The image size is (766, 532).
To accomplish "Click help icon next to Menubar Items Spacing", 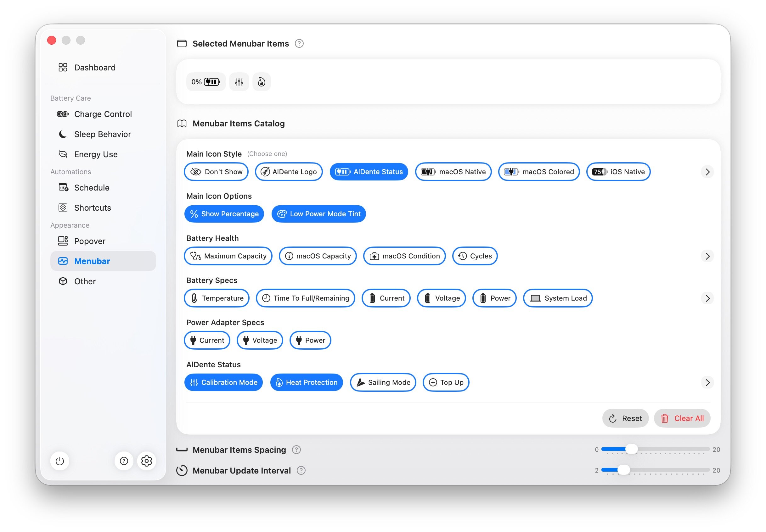I will [296, 450].
